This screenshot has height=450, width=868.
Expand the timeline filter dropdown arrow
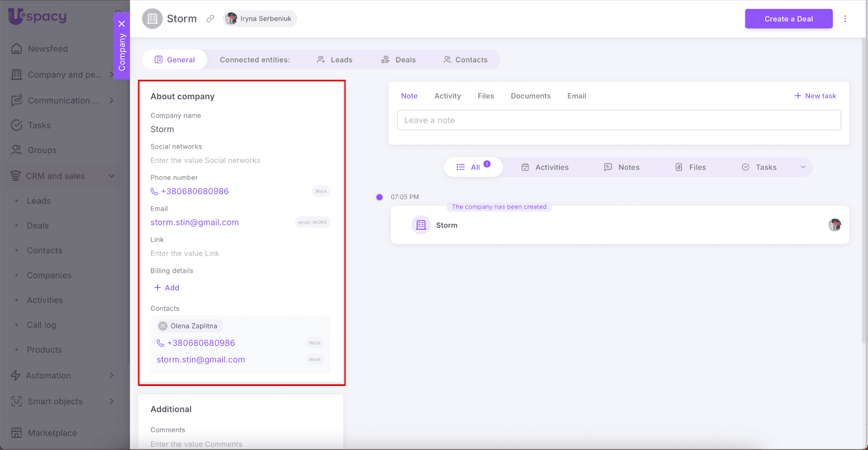[803, 167]
